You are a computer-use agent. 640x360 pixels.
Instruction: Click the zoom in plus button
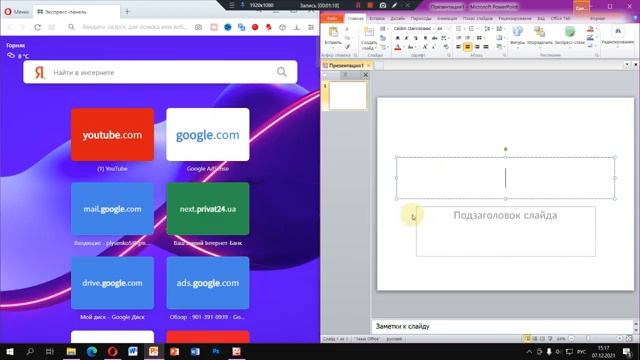pyautogui.click(x=619, y=338)
